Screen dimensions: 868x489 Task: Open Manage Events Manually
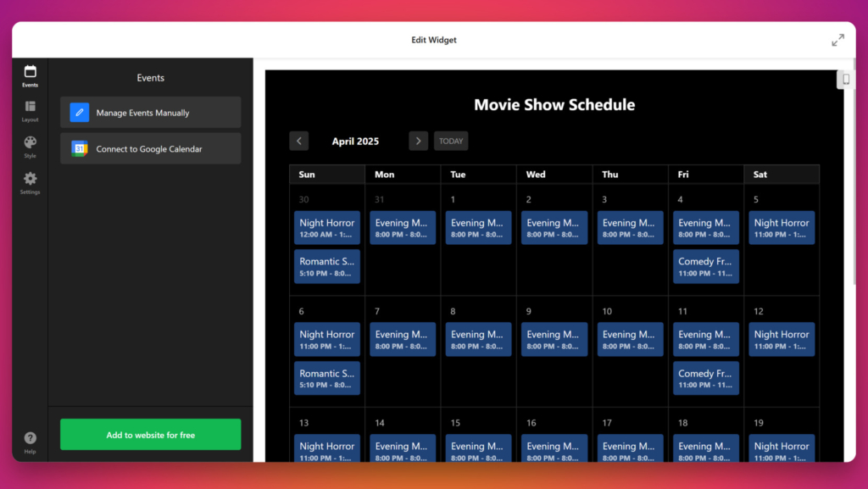[150, 112]
